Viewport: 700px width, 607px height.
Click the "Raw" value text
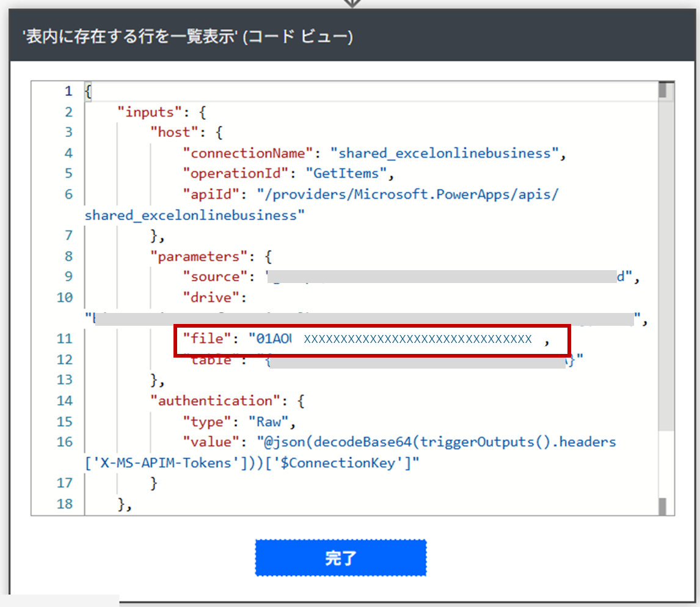pyautogui.click(x=269, y=422)
